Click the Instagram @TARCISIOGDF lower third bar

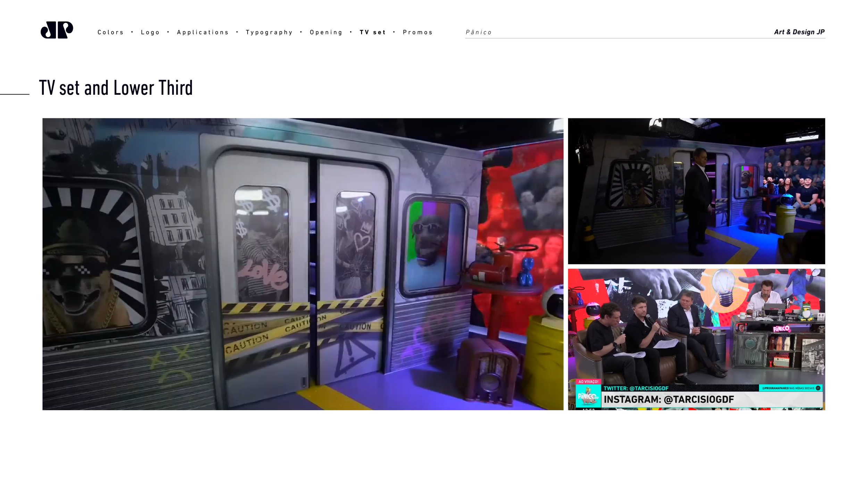(x=669, y=399)
